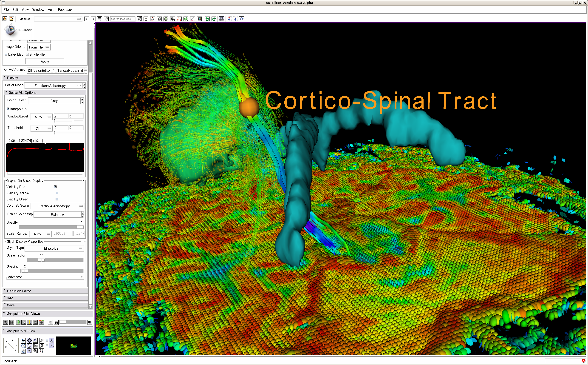The image size is (588, 365).
Task: Click the zoom in magnifier in 3D view controls
Action: (42, 341)
